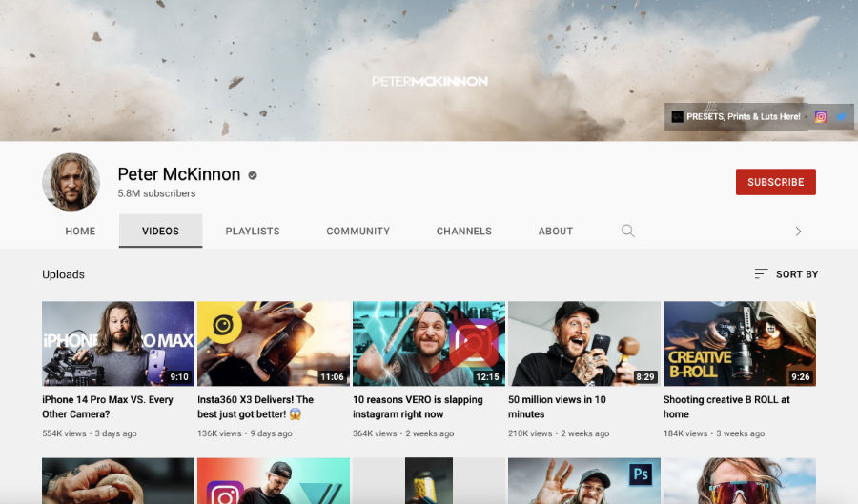858x504 pixels.
Task: Click the channel search magnifier icon
Action: [x=627, y=231]
